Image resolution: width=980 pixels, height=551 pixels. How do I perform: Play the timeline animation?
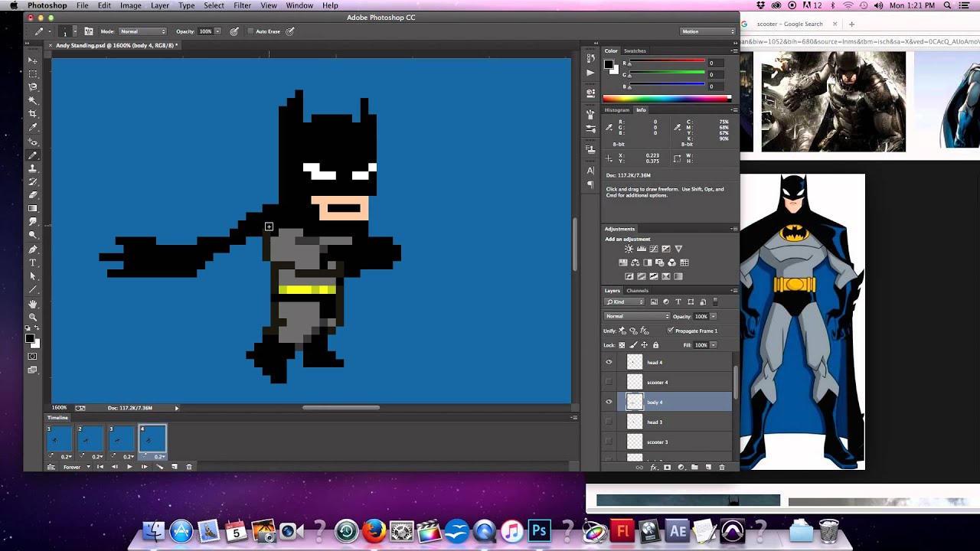129,467
